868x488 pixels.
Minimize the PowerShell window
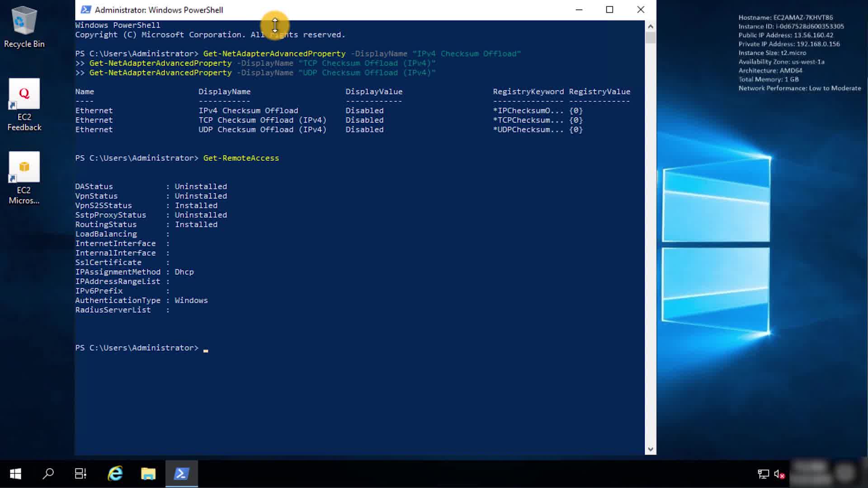pos(579,10)
